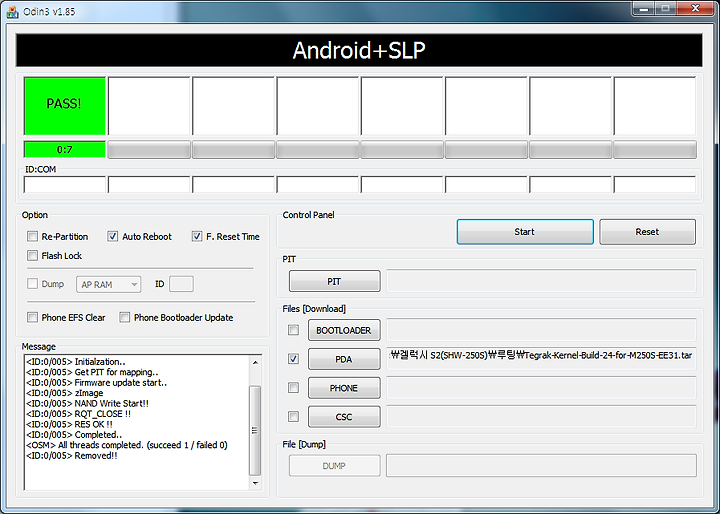This screenshot has width=720, height=514.
Task: Click the Message log scroll up arrow
Action: point(255,362)
